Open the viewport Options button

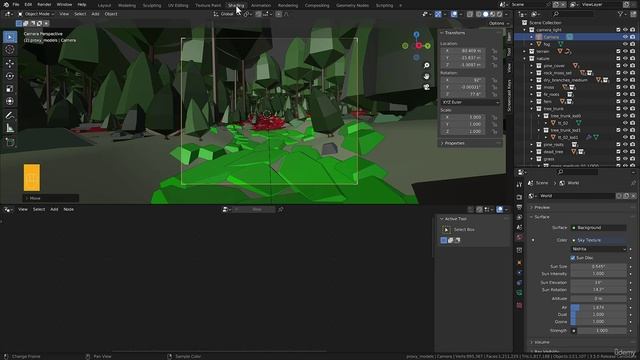[498, 23]
